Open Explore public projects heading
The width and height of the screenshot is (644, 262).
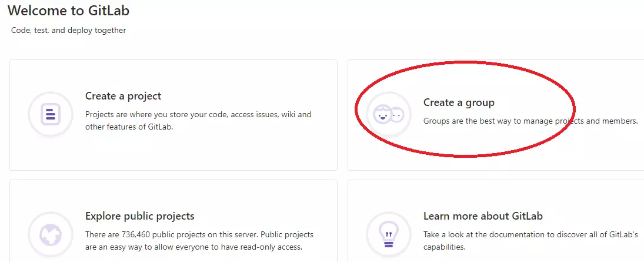point(139,216)
